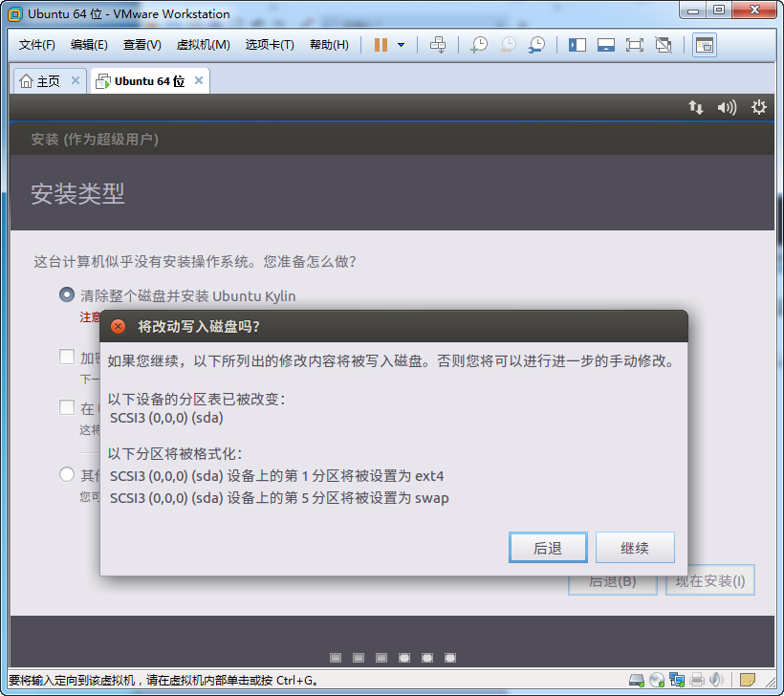Click the Ubuntu network indicator icon
784x696 pixels.
tap(695, 107)
